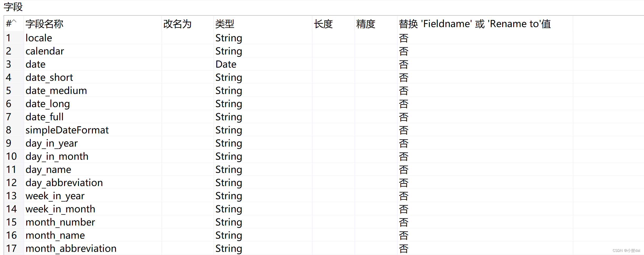Select row 17 containing month_abbreviation
Viewport: 644px width, 255px height.
[12, 248]
